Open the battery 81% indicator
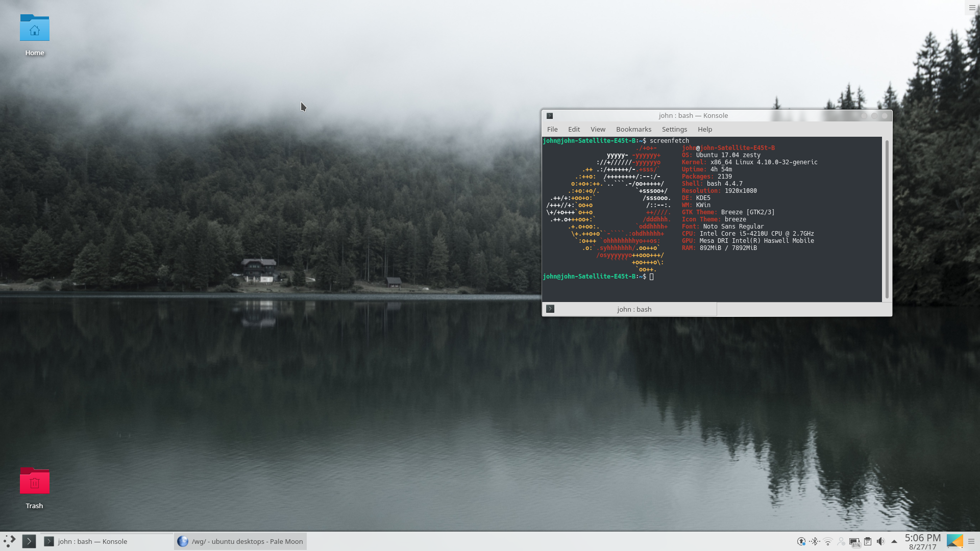The width and height of the screenshot is (980, 551). pyautogui.click(x=854, y=542)
